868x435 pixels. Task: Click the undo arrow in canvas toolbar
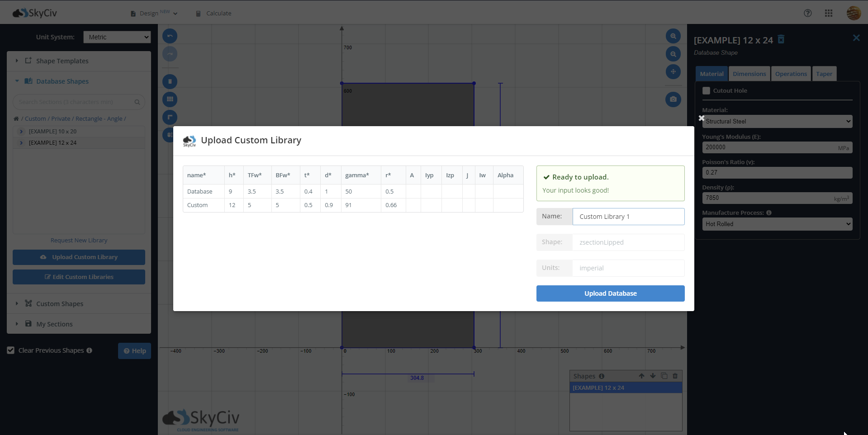[x=170, y=36]
